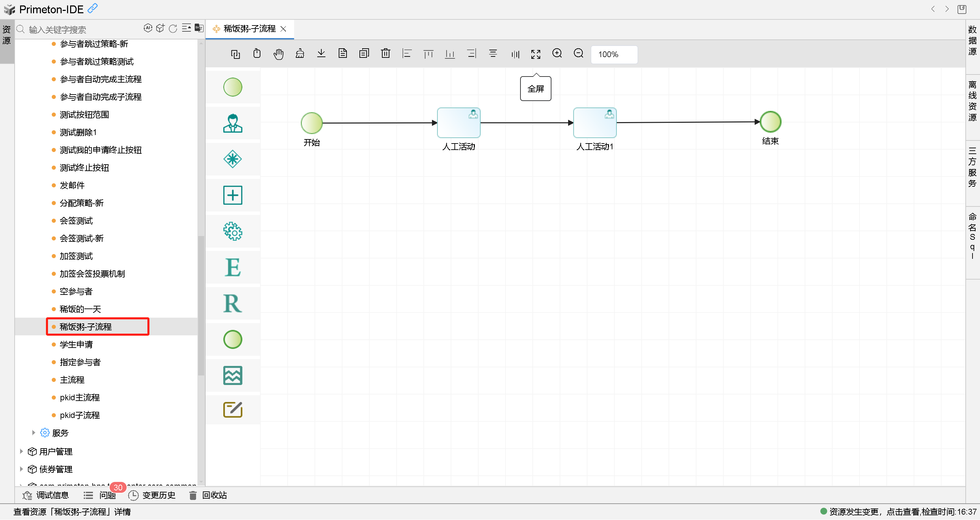Select the plus-box subprocess palette icon
This screenshot has height=520, width=980.
click(x=232, y=195)
